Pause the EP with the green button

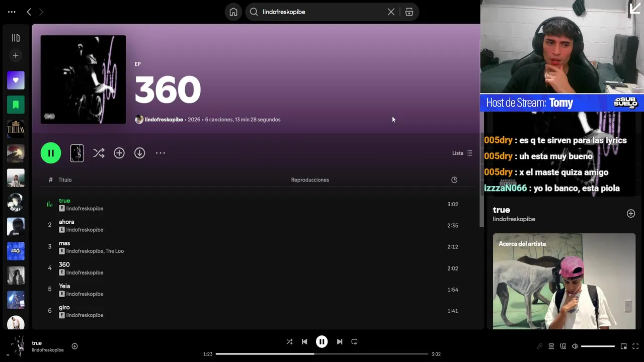click(x=51, y=153)
